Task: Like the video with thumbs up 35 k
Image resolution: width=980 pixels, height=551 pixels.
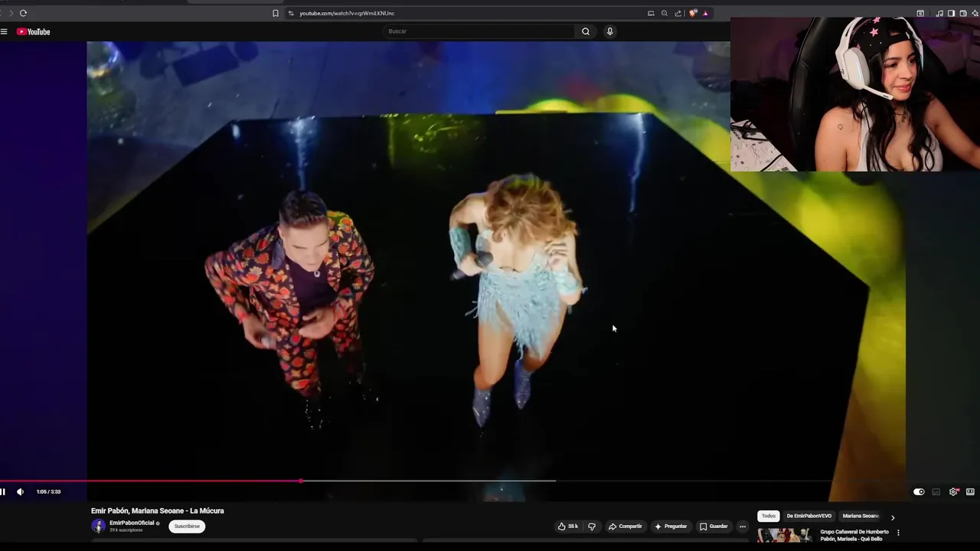Action: tap(568, 527)
